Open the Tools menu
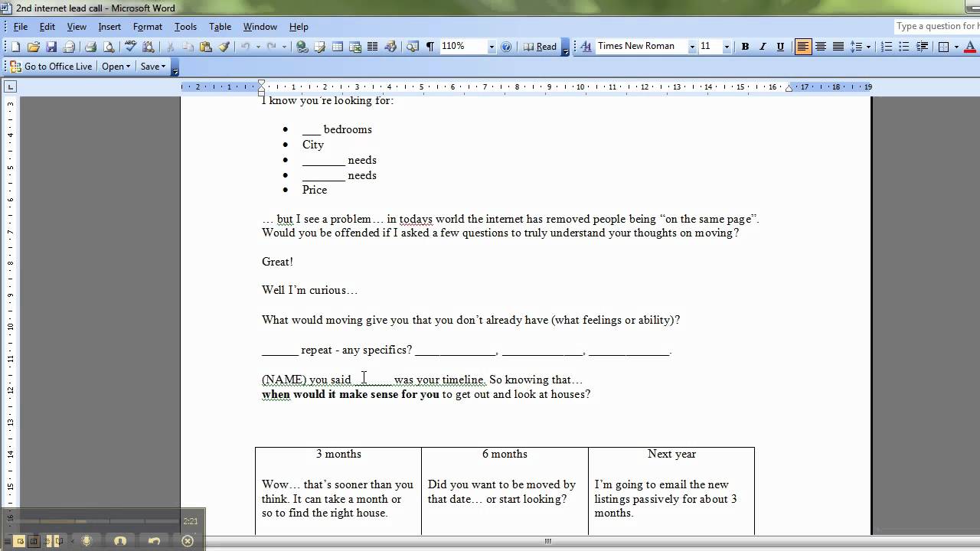 click(185, 27)
